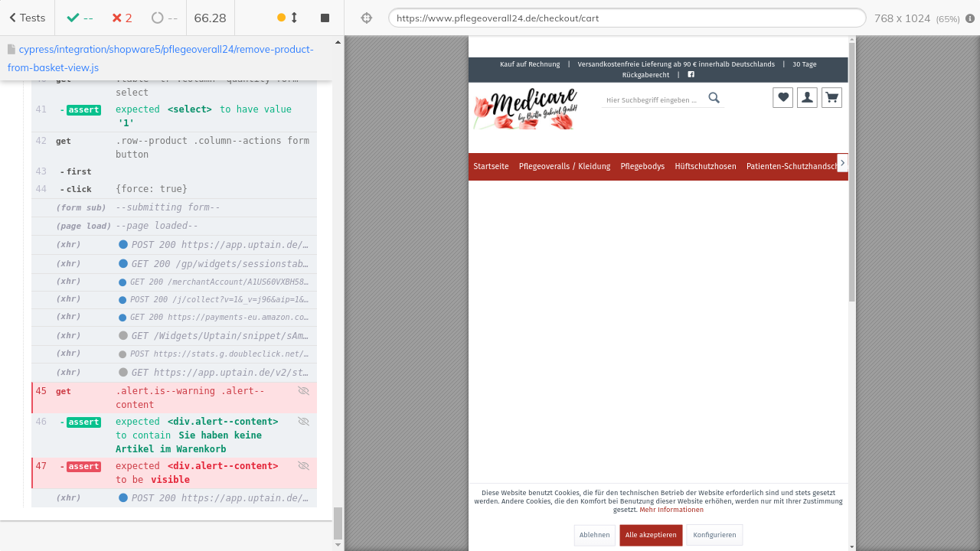Go back to Tests list
The height and width of the screenshot is (551, 980).
(28, 18)
